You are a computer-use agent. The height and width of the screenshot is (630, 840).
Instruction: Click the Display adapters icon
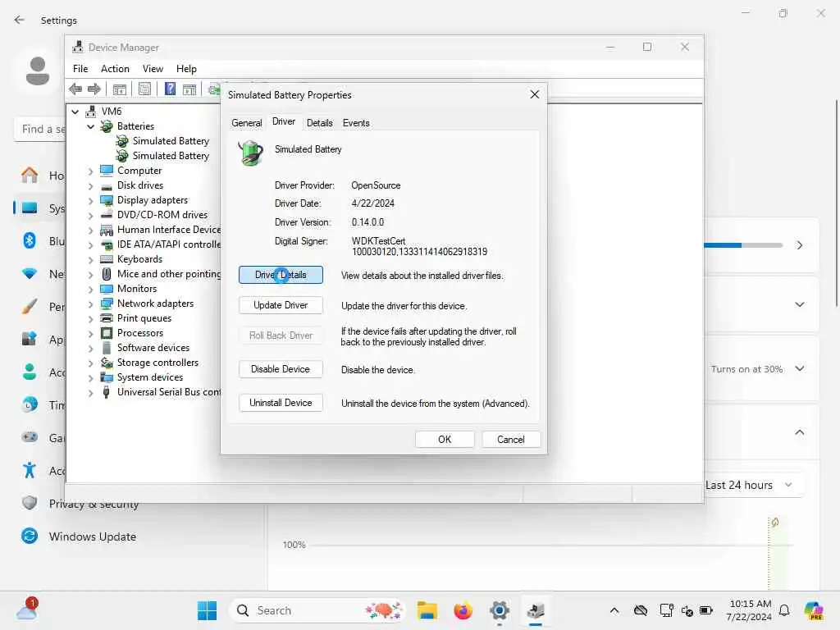pos(107,200)
